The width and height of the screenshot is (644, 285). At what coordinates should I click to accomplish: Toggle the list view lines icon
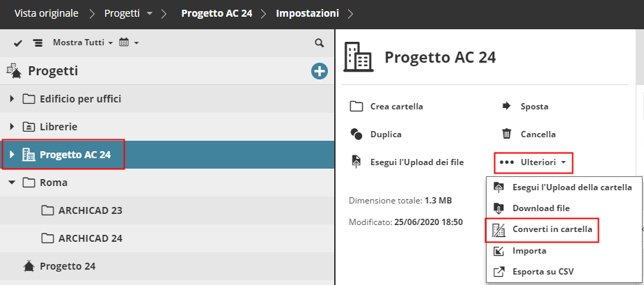(38, 43)
